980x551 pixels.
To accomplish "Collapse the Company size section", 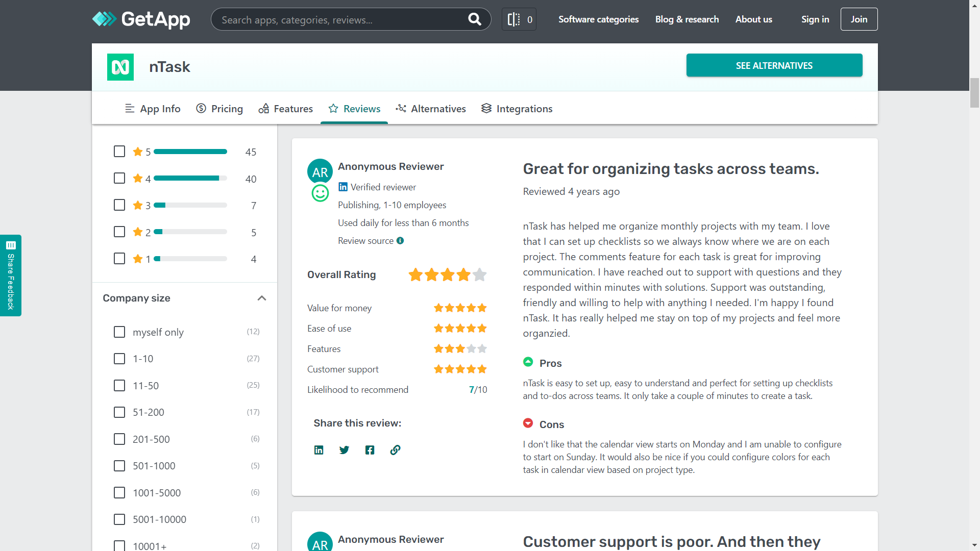I will point(262,298).
